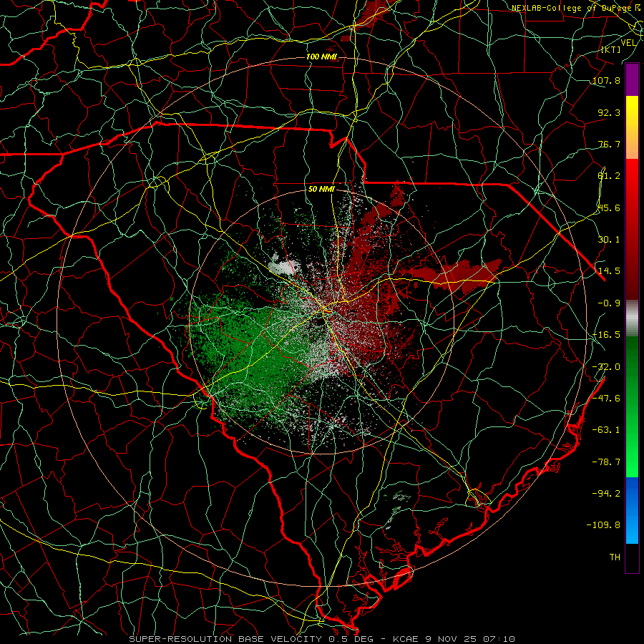The height and width of the screenshot is (644, 644).
Task: Click the 50 NMI range ring label
Action: click(x=321, y=190)
